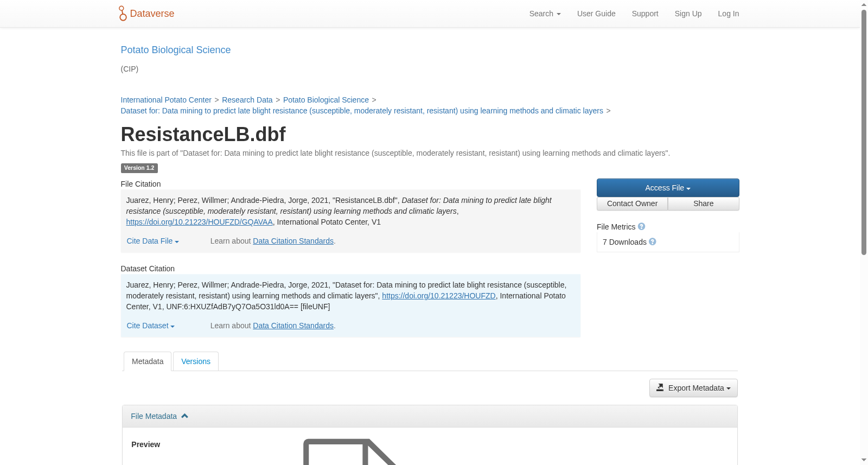The image size is (868, 465).
Task: Click the Contact Owner button
Action: [632, 203]
